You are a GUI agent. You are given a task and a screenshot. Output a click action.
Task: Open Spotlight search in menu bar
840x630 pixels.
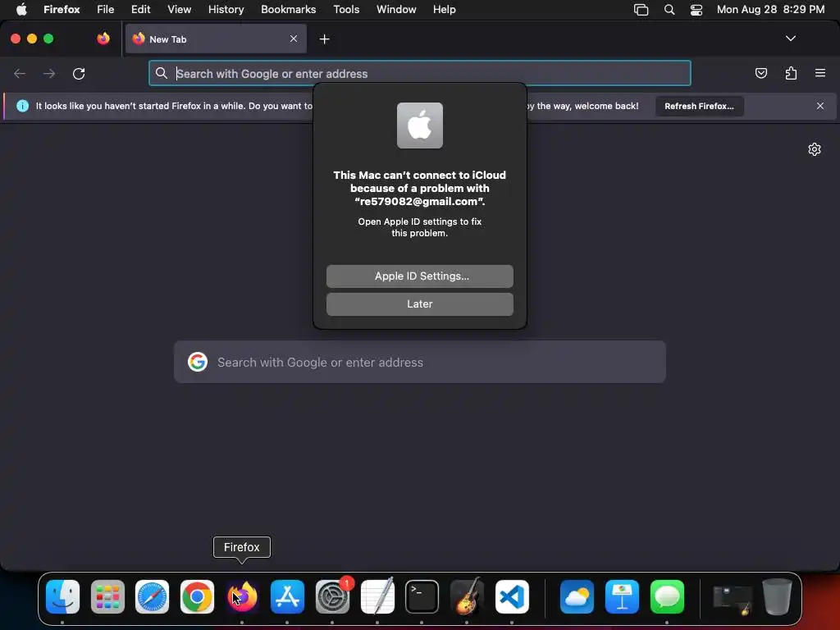coord(669,9)
